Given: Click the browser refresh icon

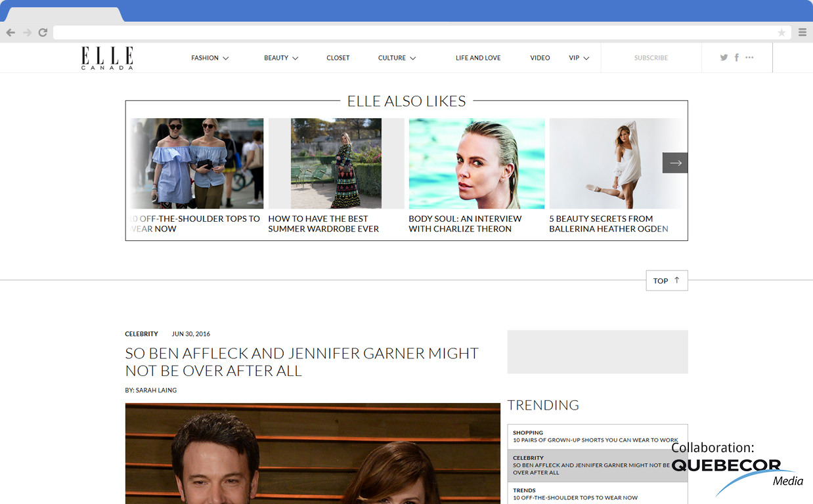Looking at the screenshot, I should tap(43, 31).
